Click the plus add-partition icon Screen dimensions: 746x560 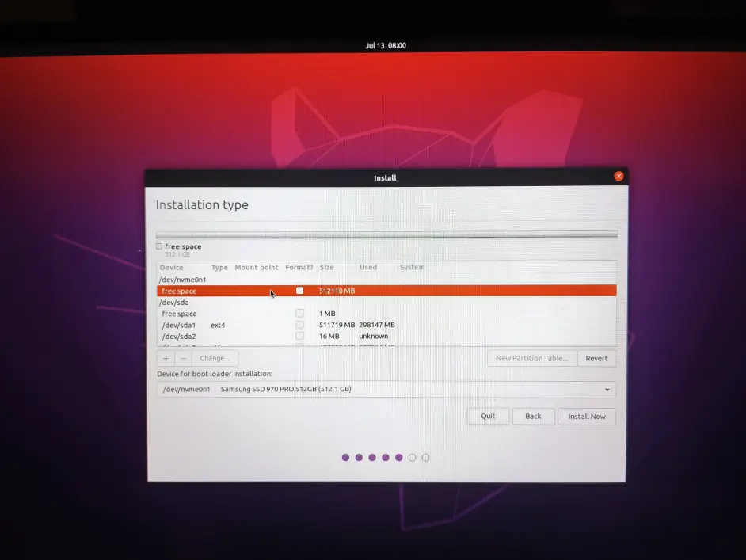(166, 358)
